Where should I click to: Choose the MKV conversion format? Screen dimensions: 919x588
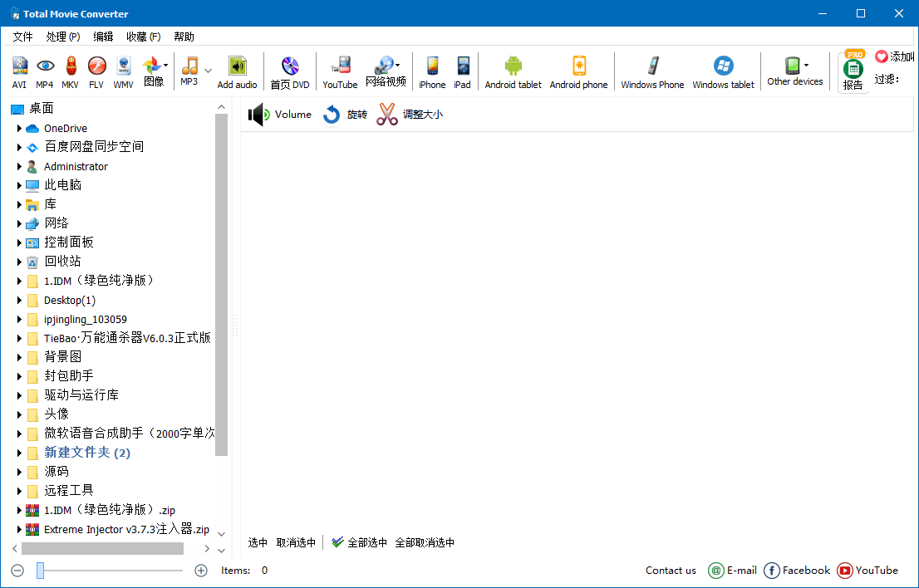point(73,71)
